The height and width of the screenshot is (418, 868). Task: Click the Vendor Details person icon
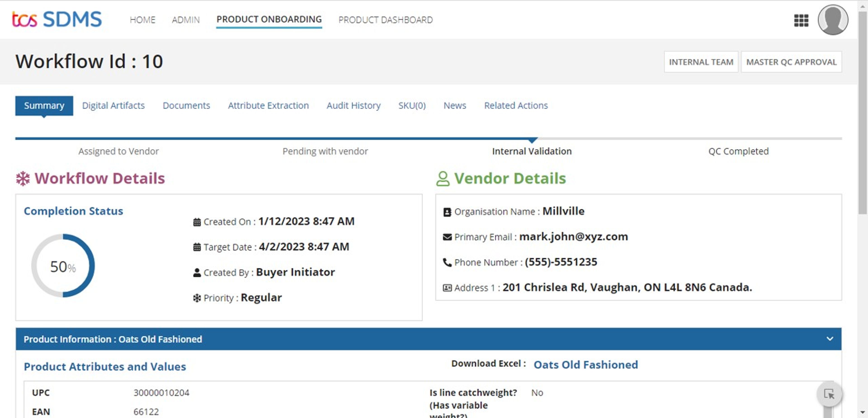point(443,179)
